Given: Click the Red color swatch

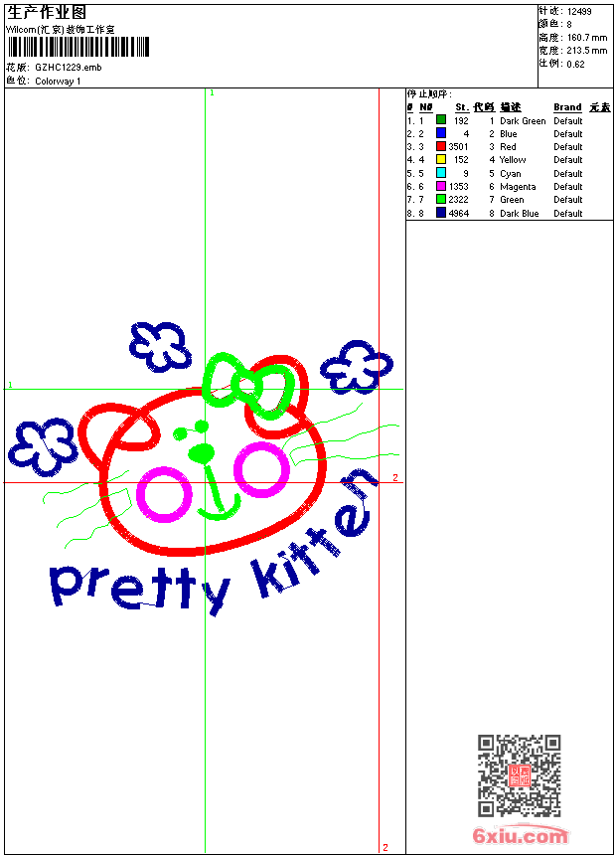Looking at the screenshot, I should pyautogui.click(x=441, y=146).
